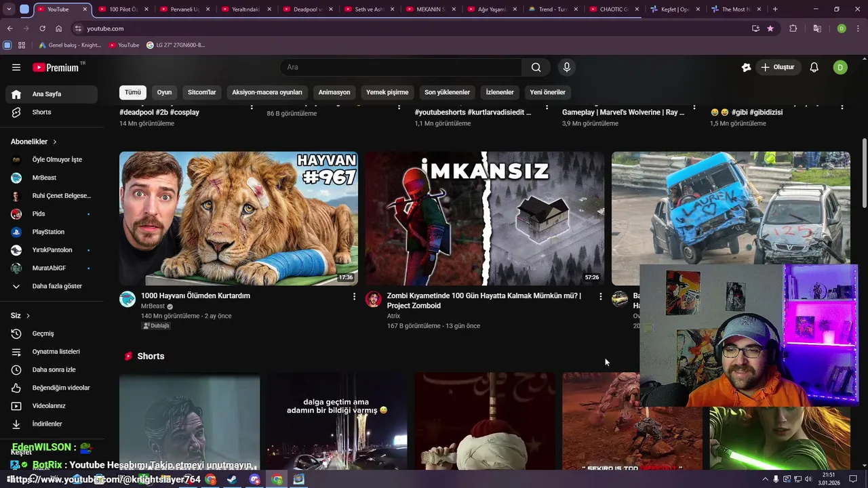Click the MrBeast channel avatar

(x=127, y=299)
